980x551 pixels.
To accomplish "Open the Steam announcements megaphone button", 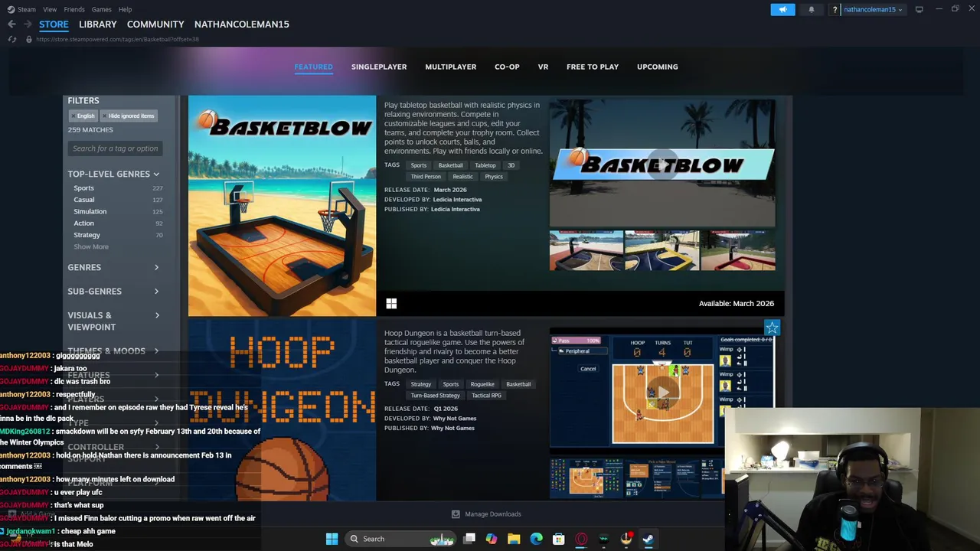I will click(782, 9).
